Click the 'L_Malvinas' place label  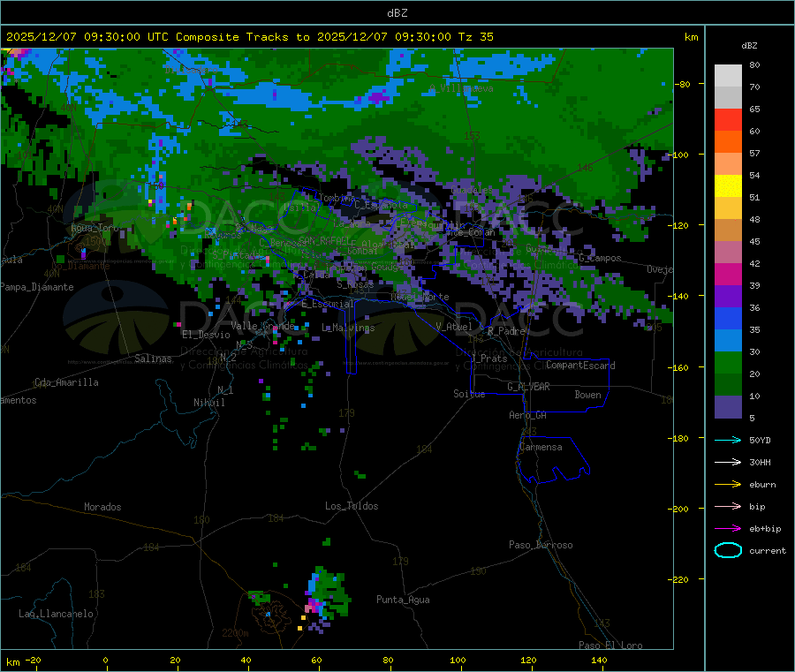point(348,328)
